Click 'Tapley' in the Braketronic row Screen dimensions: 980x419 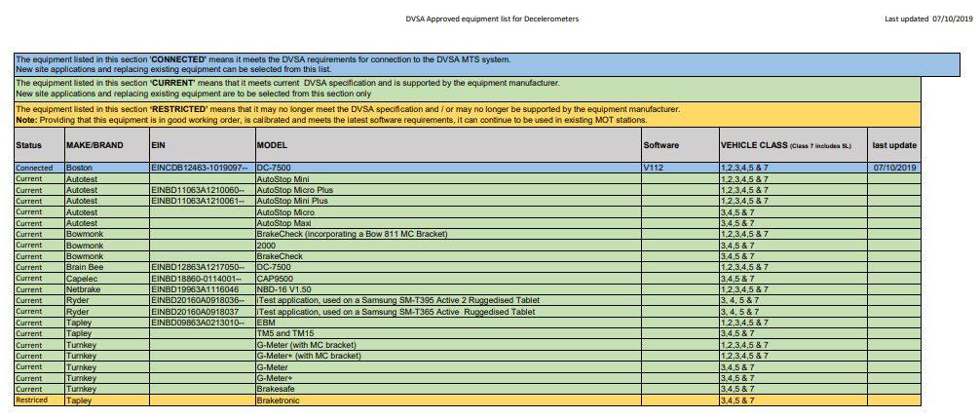(x=79, y=400)
